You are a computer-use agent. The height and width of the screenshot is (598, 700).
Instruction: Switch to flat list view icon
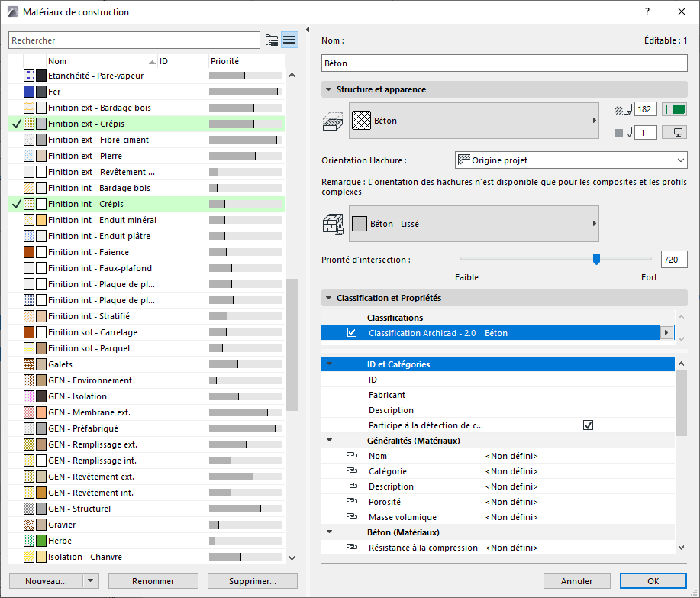pyautogui.click(x=290, y=40)
